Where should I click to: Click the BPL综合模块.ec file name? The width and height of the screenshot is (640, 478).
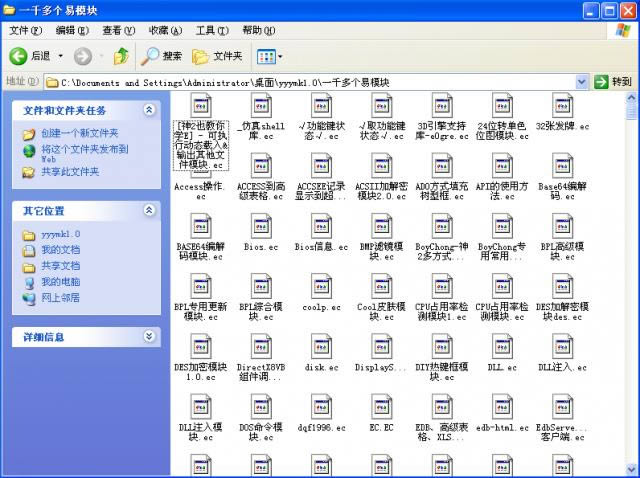(261, 311)
